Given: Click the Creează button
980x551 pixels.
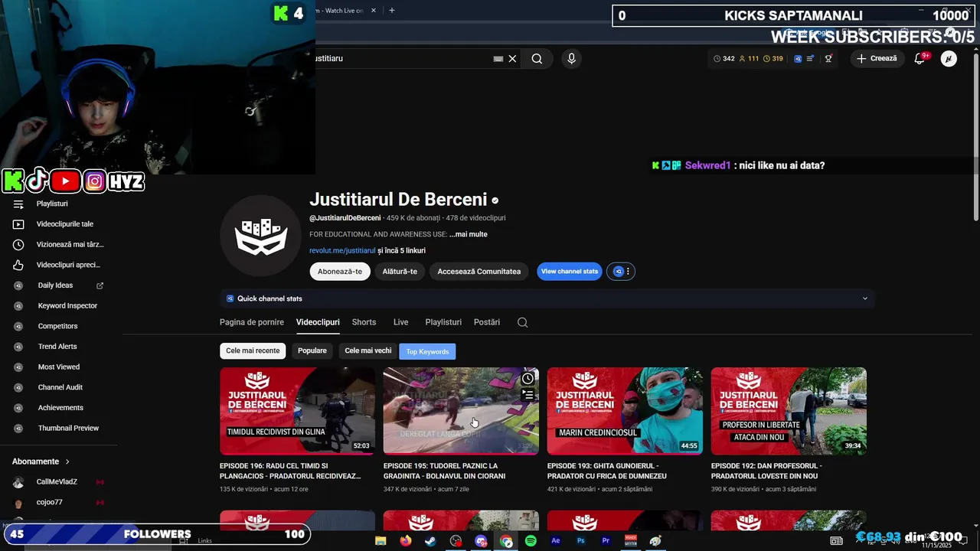Looking at the screenshot, I should tap(877, 58).
